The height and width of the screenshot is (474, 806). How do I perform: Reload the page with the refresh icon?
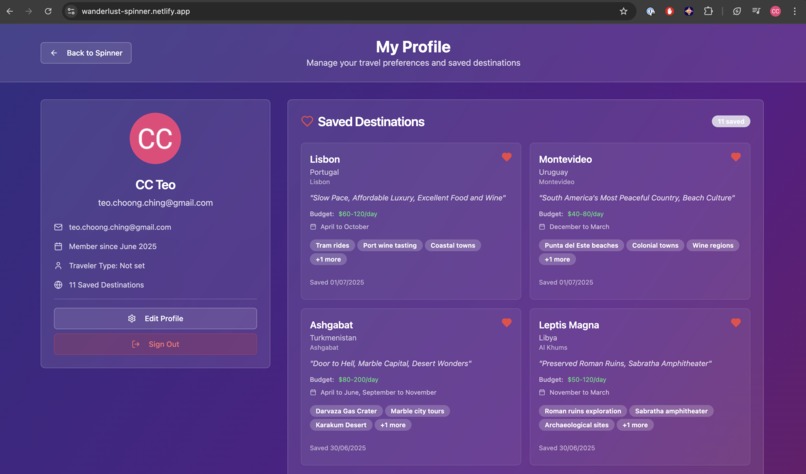pos(48,11)
